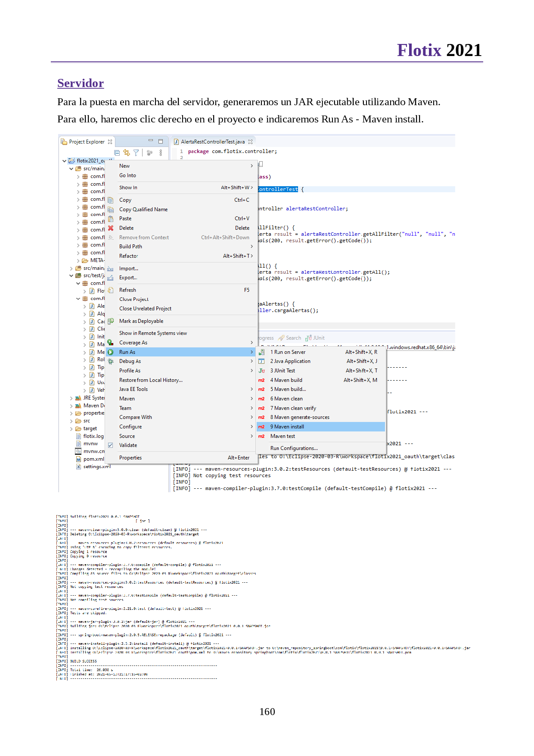Expand the src folder below properties
This screenshot has height=756, width=534.
71,421
